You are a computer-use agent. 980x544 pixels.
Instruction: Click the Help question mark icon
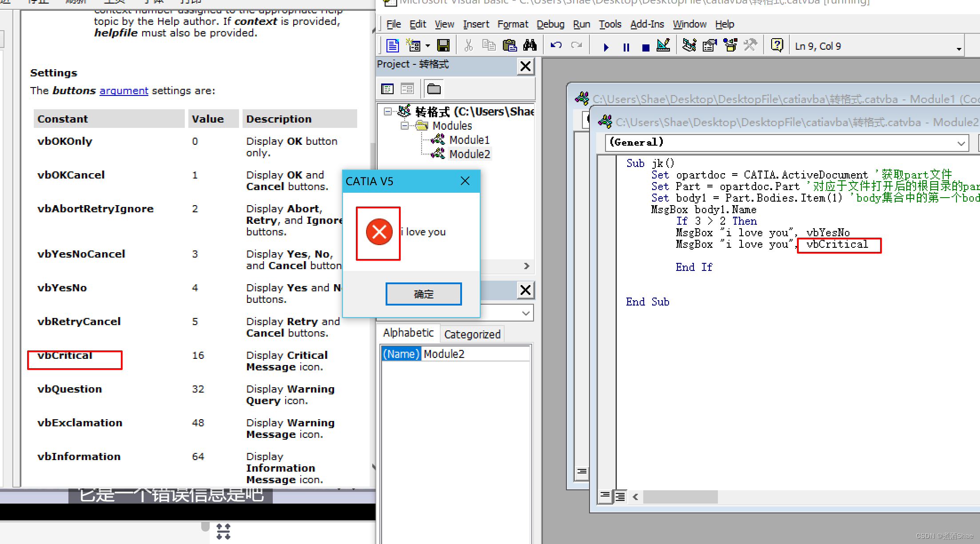pyautogui.click(x=777, y=46)
